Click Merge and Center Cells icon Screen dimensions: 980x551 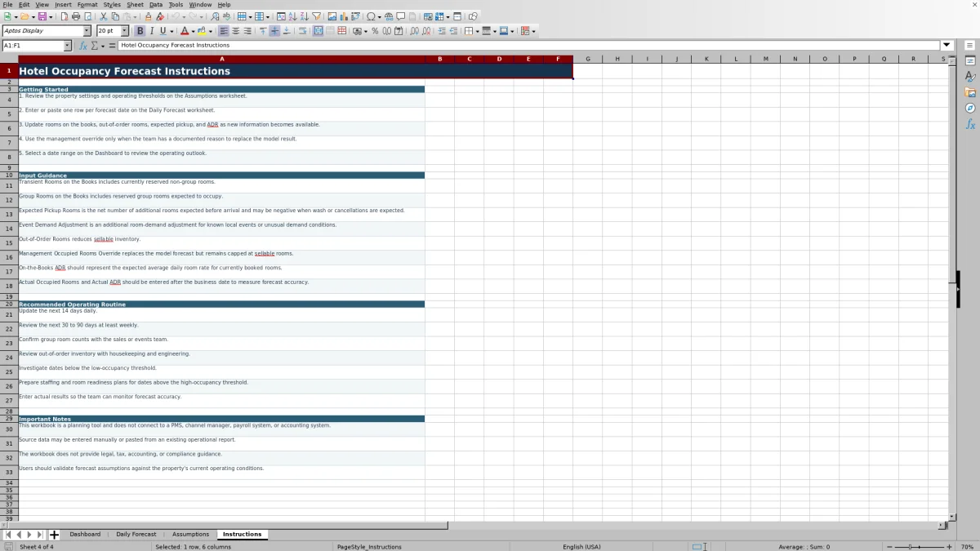[x=318, y=31]
